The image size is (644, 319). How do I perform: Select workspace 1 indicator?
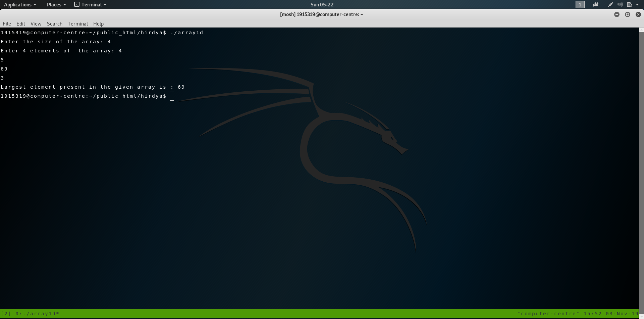pyautogui.click(x=580, y=5)
